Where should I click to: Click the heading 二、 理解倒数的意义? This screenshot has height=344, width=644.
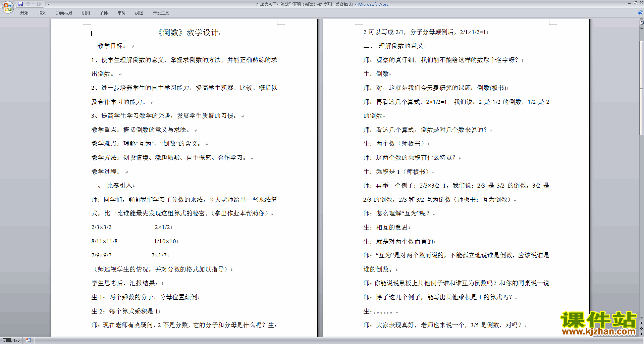click(x=394, y=46)
